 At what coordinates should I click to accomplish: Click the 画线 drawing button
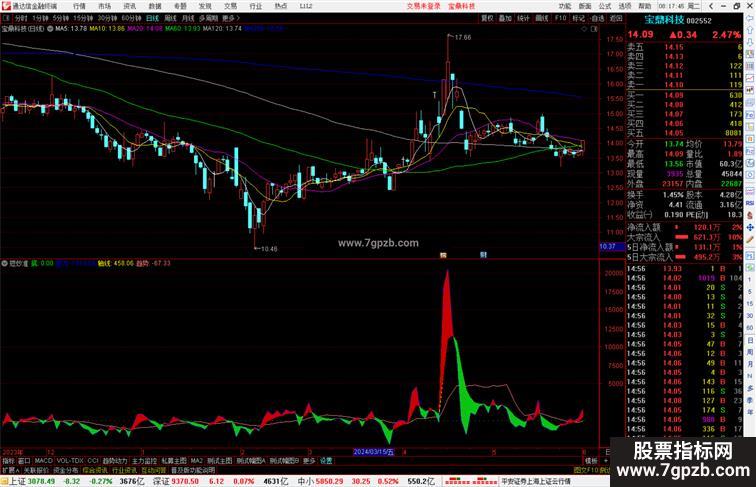(542, 18)
